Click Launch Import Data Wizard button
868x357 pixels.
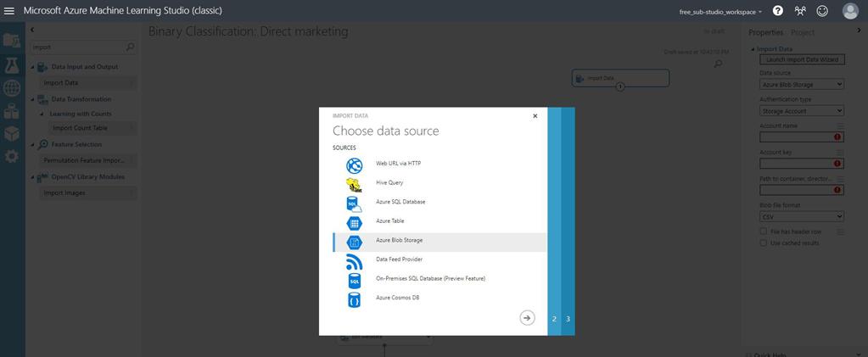(802, 59)
